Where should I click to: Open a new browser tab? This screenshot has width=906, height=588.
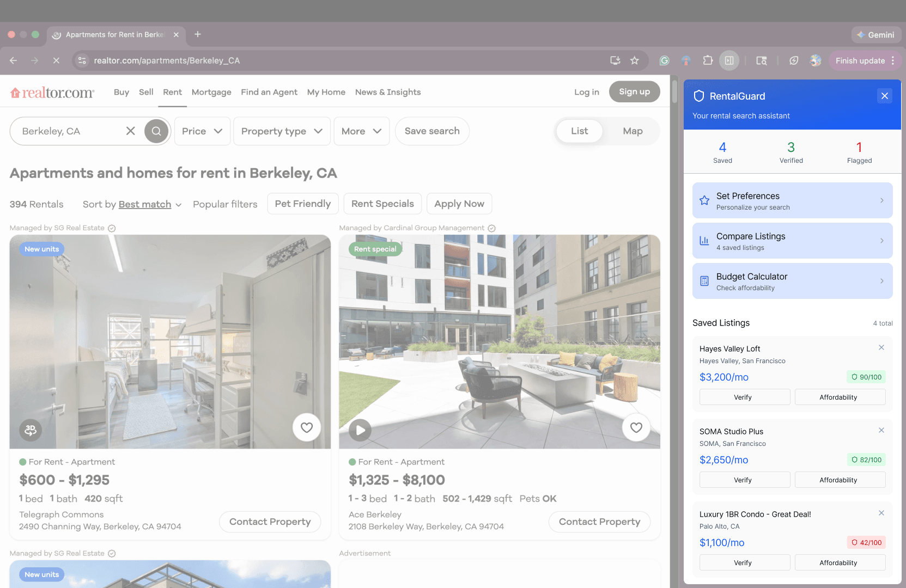198,34
